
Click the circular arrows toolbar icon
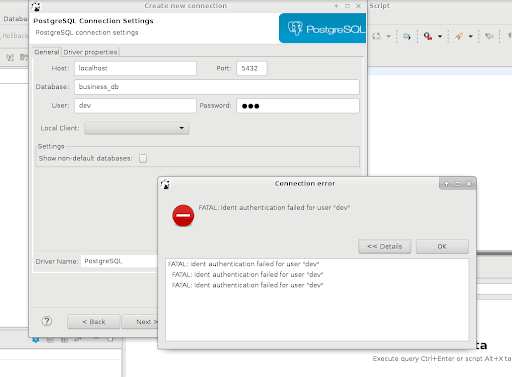pos(377,36)
